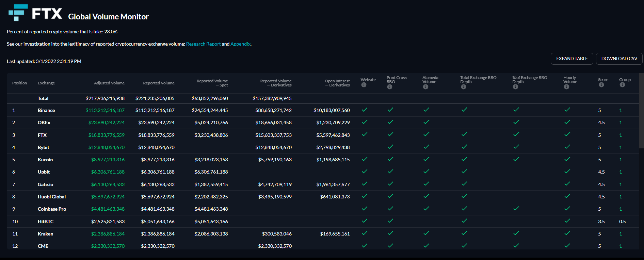Click the table's vertical scrollbar
Screen dimensions: 644x260
pyautogui.click(x=641, y=111)
